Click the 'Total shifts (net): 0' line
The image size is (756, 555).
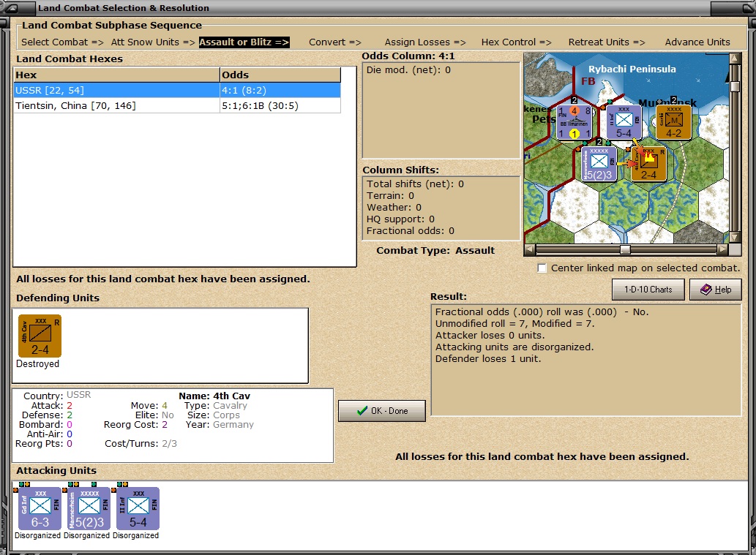415,184
